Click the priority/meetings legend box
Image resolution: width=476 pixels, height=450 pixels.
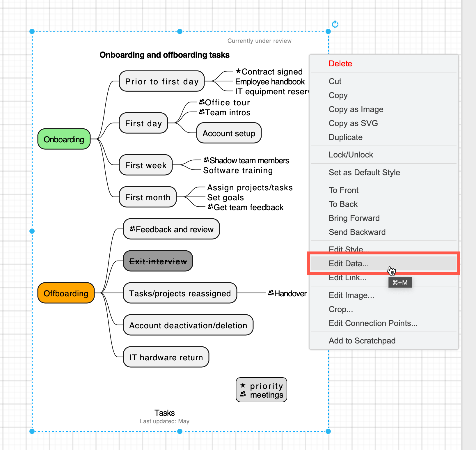(262, 390)
